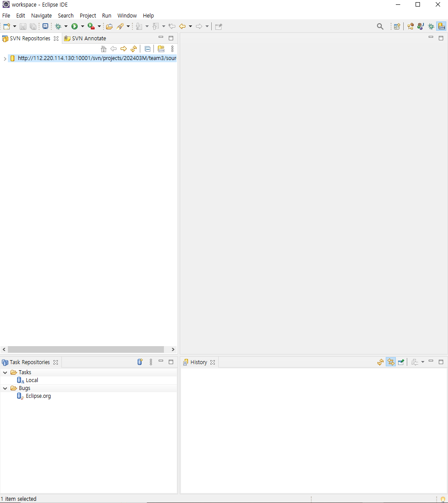Image resolution: width=448 pixels, height=503 pixels.
Task: Click the yellow Back arrow in main toolbar
Action: (x=182, y=26)
